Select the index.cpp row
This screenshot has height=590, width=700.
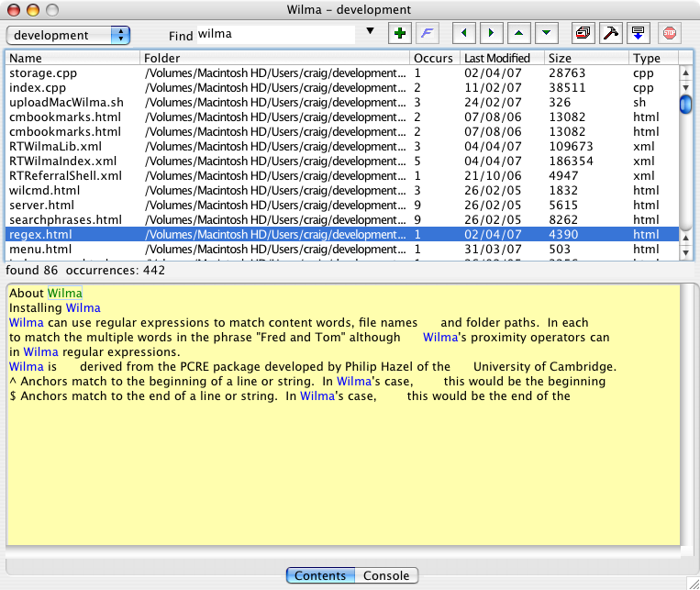pos(342,87)
